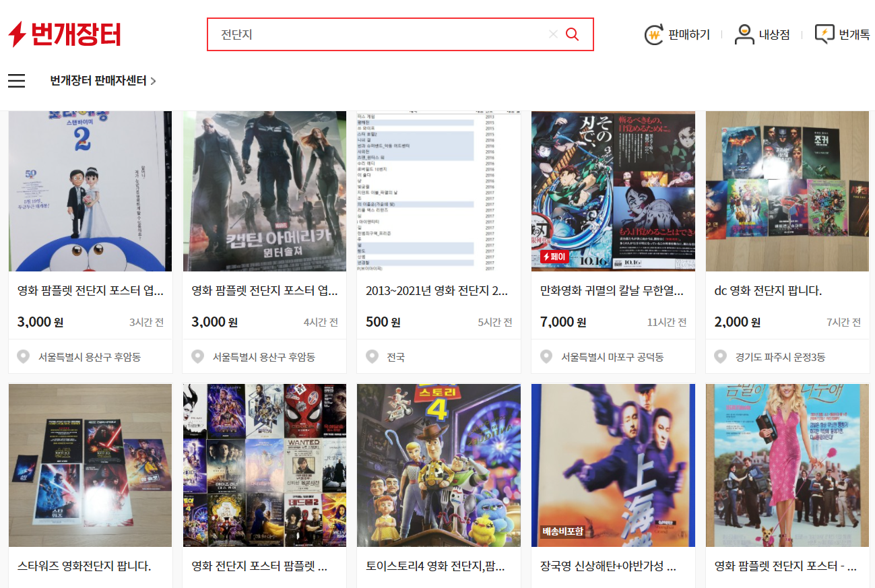Click the chevron after 판매자센터
The width and height of the screenshot is (875, 588).
click(x=153, y=81)
